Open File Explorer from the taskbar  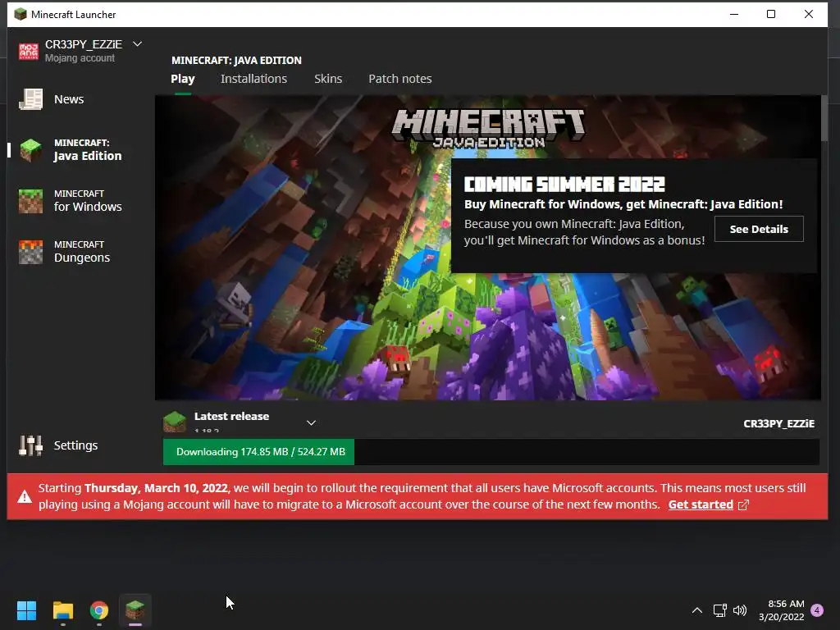62,610
